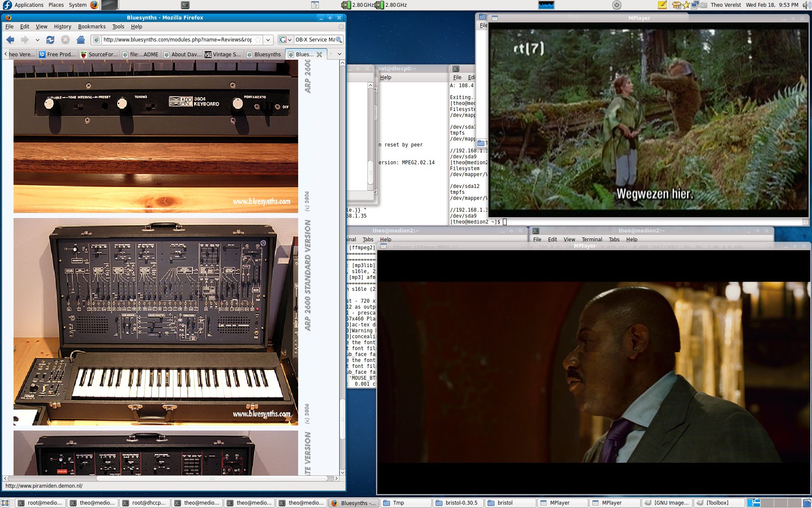The image size is (812, 508).
Task: Click package updater tray icon
Action: [676, 5]
